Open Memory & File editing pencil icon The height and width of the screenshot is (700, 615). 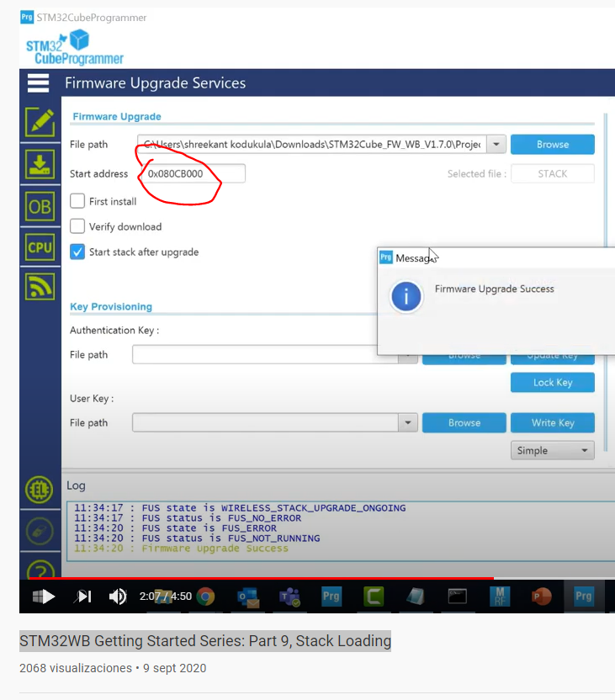pyautogui.click(x=40, y=122)
